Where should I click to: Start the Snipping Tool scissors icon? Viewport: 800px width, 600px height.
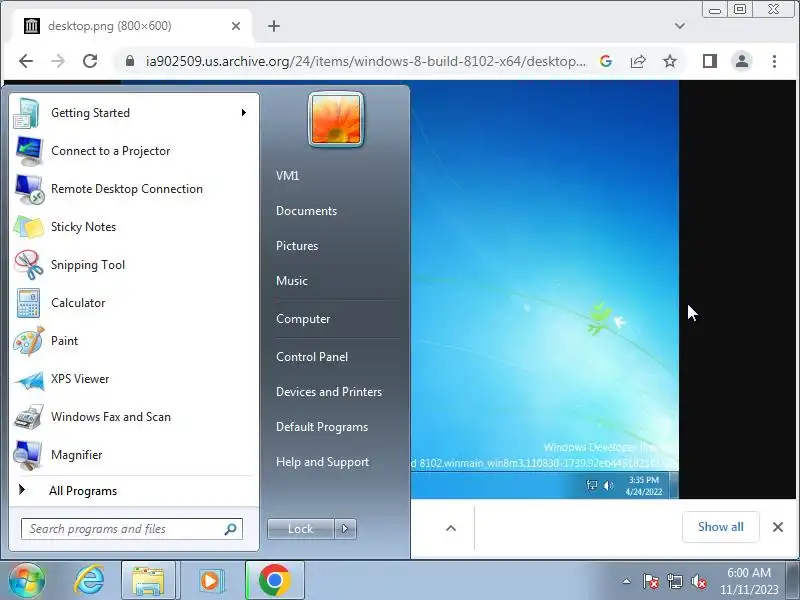coord(29,265)
